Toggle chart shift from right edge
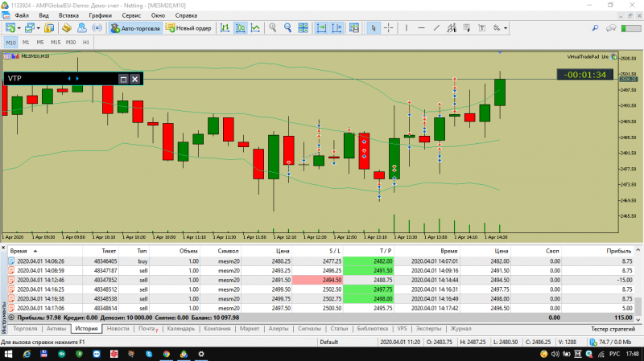 pos(336,28)
